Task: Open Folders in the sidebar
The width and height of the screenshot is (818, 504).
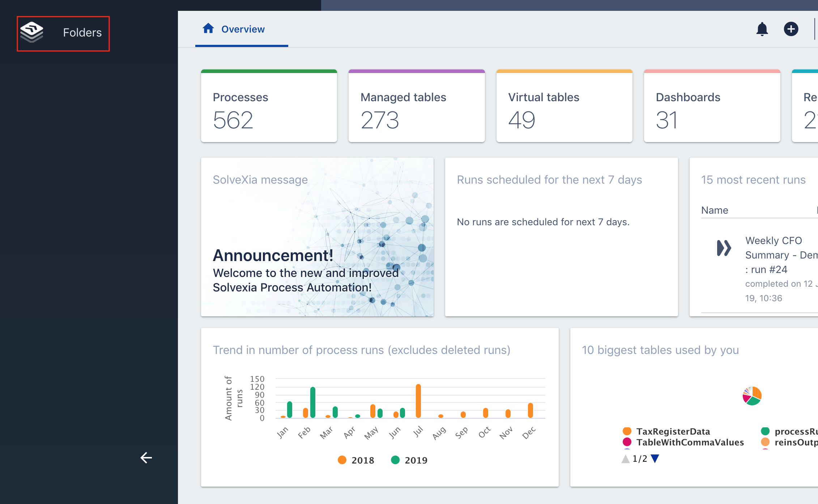Action: click(x=82, y=33)
